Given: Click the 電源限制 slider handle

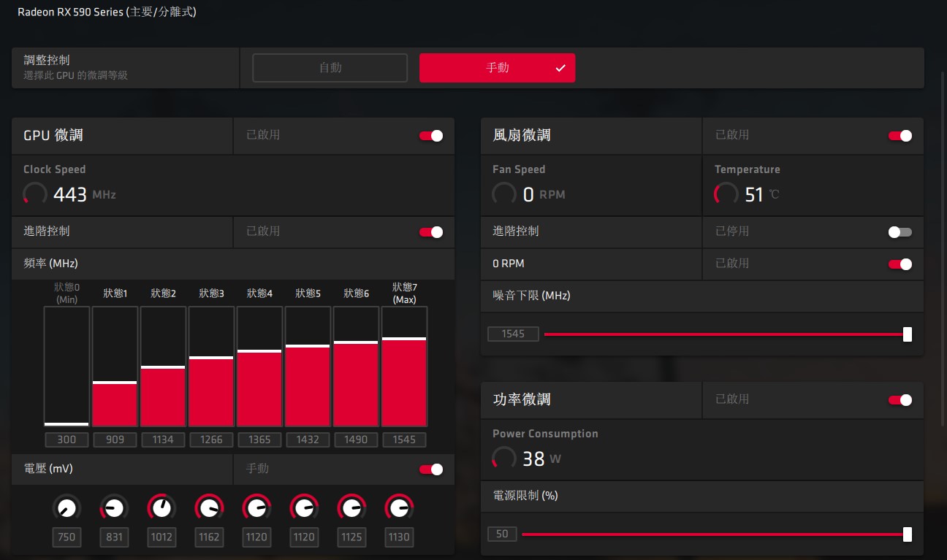Looking at the screenshot, I should pyautogui.click(x=908, y=534).
